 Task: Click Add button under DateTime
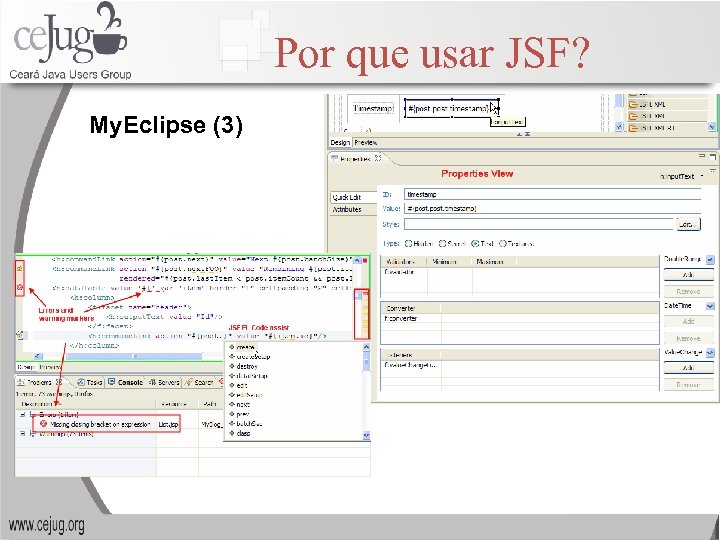coord(688,321)
